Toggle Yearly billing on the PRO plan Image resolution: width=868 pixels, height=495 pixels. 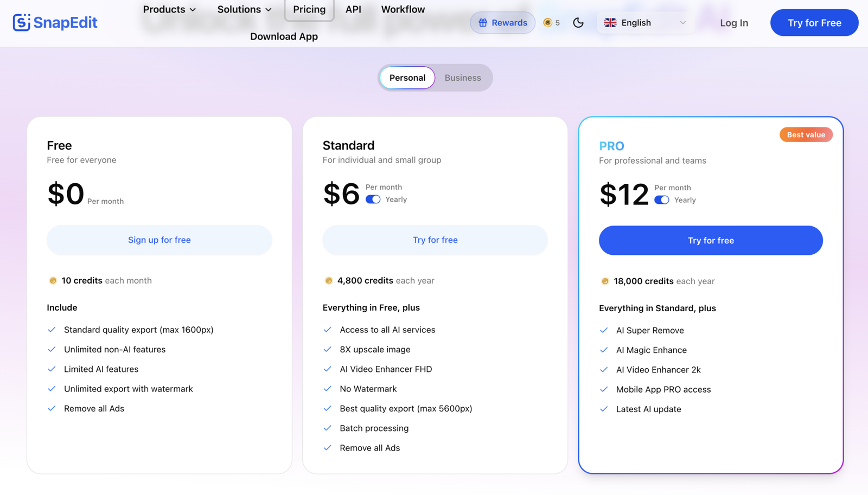[662, 200]
